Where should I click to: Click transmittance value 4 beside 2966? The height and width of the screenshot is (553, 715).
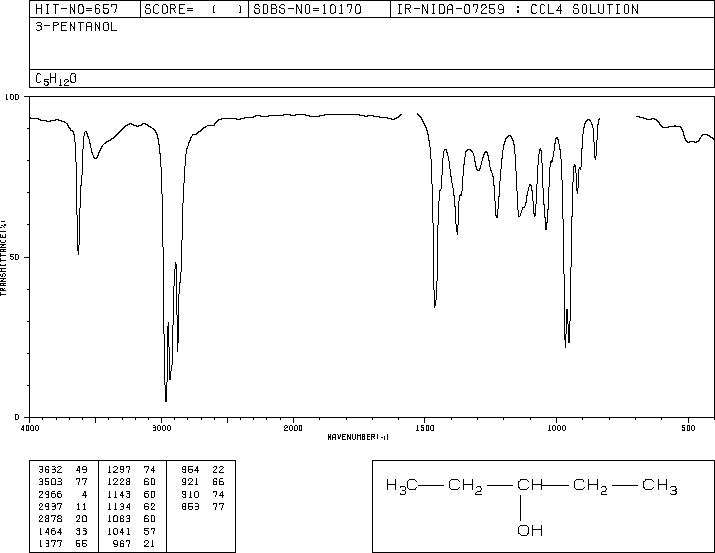pos(84,495)
